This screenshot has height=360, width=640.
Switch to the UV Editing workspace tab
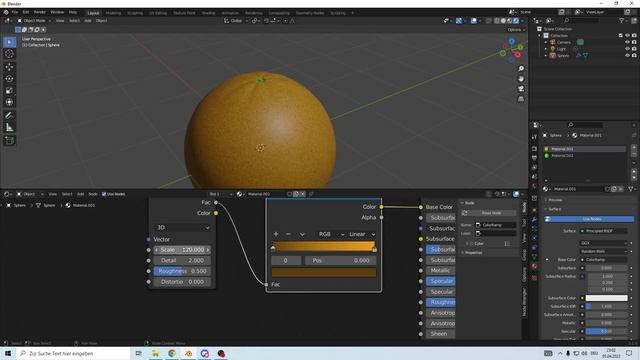click(158, 13)
